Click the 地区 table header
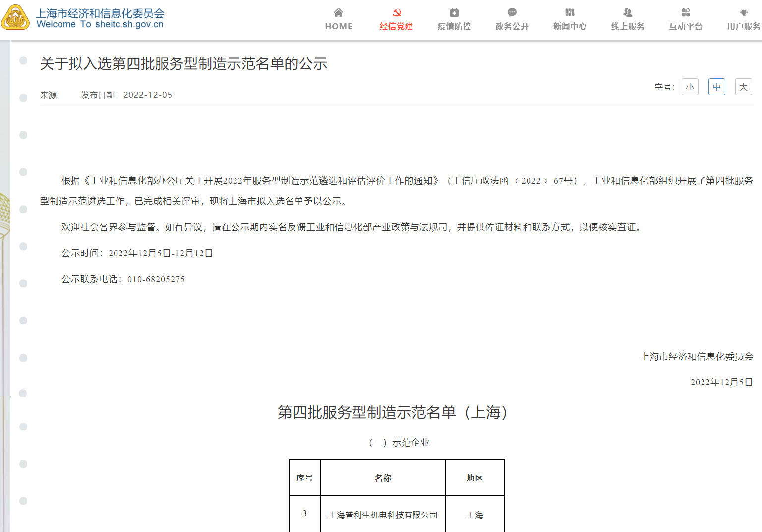The image size is (762, 532). [475, 478]
